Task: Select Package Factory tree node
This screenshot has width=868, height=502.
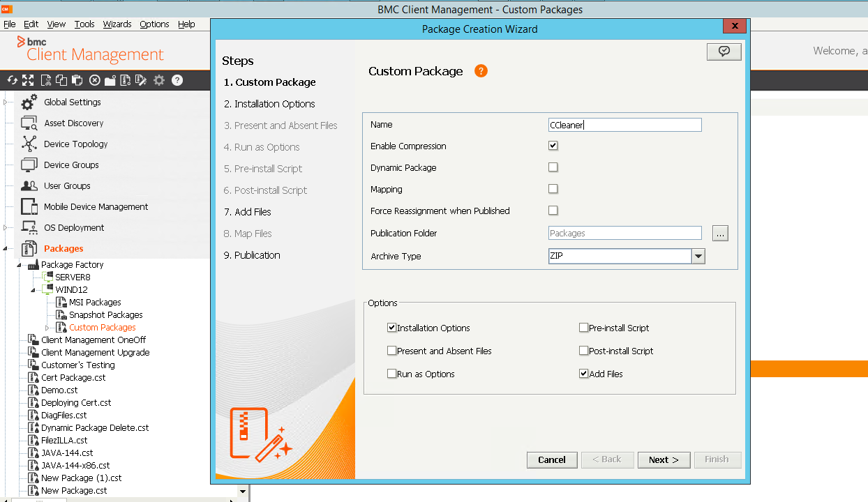Action: coord(73,264)
